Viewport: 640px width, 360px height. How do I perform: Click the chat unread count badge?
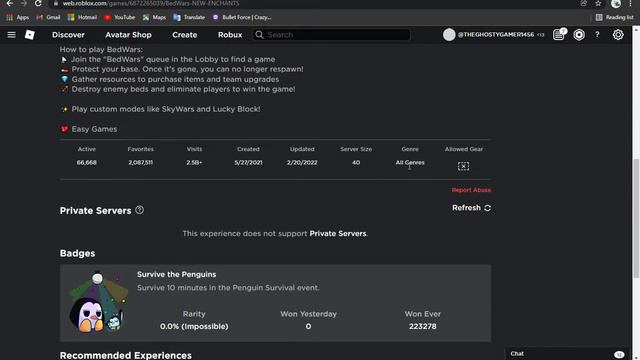click(619, 354)
